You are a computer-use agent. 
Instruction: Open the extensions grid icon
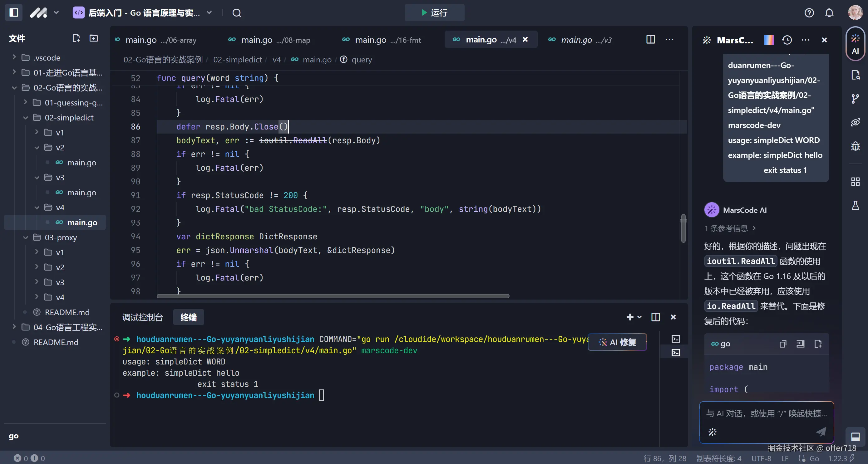tap(855, 182)
